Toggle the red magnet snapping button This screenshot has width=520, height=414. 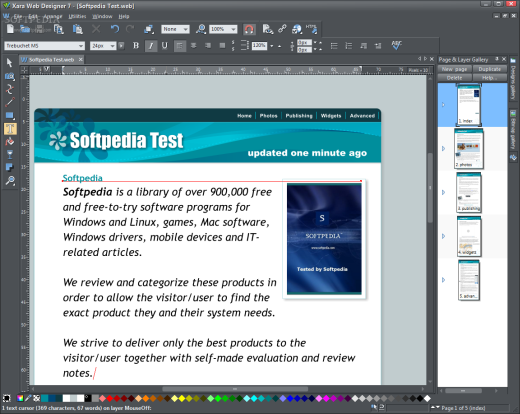pyautogui.click(x=249, y=29)
